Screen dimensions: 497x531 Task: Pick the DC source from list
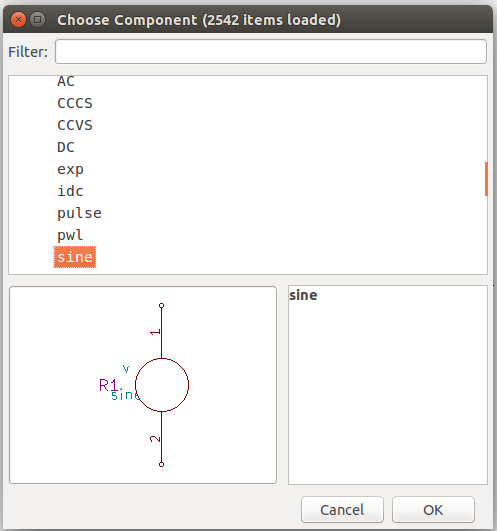pos(66,147)
